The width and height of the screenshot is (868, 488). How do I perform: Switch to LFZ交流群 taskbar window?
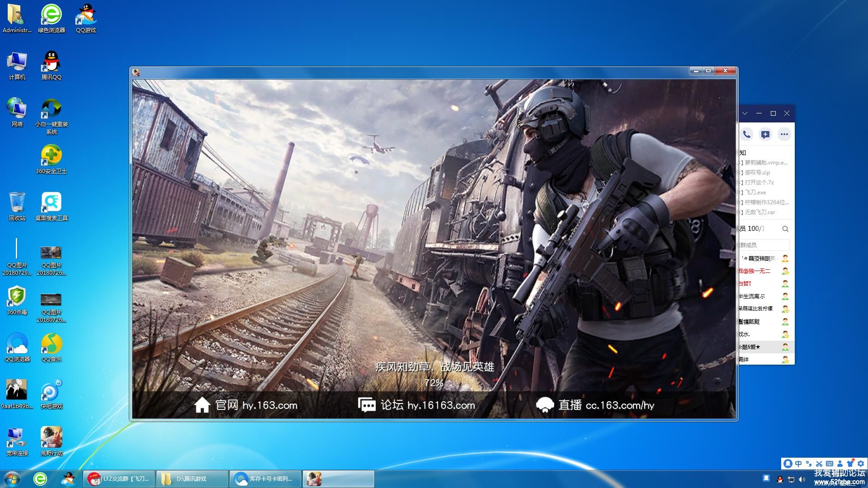[119, 479]
